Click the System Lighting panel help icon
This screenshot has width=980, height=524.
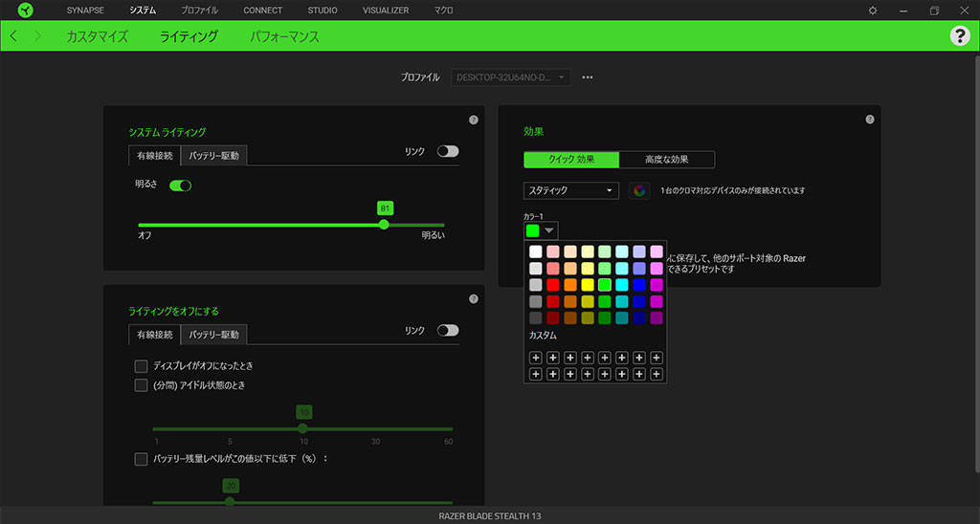pos(473,120)
